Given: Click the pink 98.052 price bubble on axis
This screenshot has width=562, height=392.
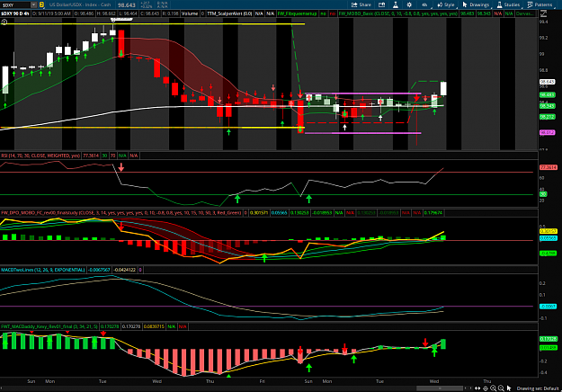Looking at the screenshot, I should 548,132.
